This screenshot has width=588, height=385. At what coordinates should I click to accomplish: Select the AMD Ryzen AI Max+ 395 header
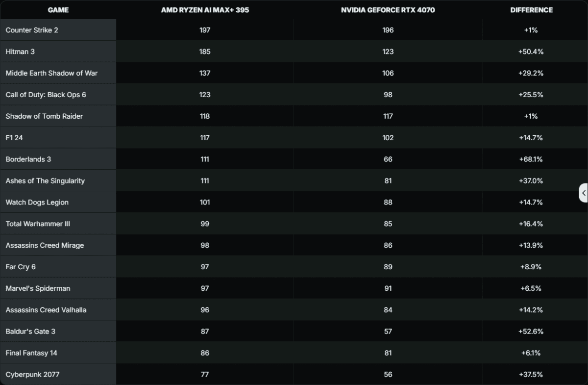[205, 10]
